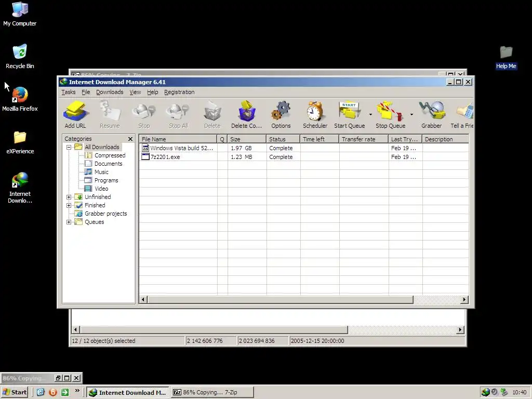Click the 7-Zip window scroll-left arrow
This screenshot has height=399, width=532.
tap(76, 329)
